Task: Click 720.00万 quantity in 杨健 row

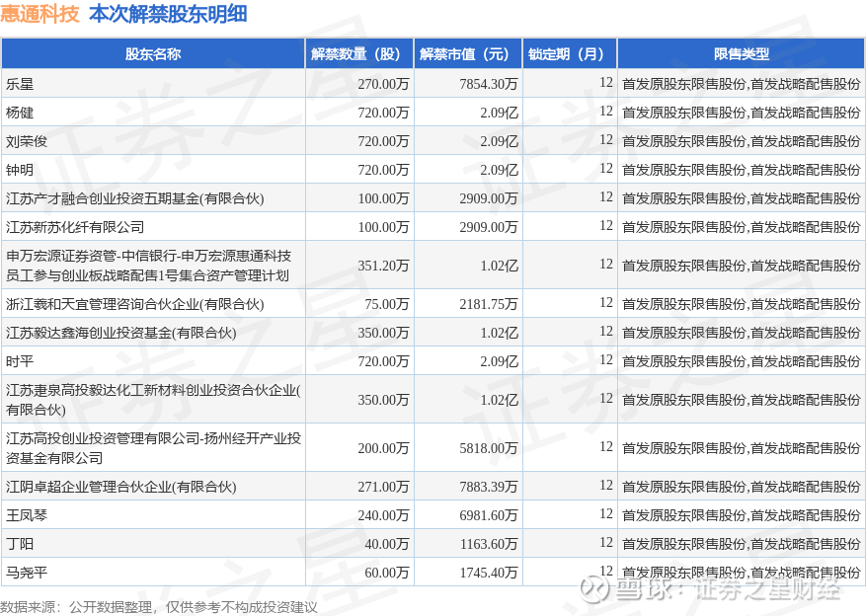Action: coord(383,113)
